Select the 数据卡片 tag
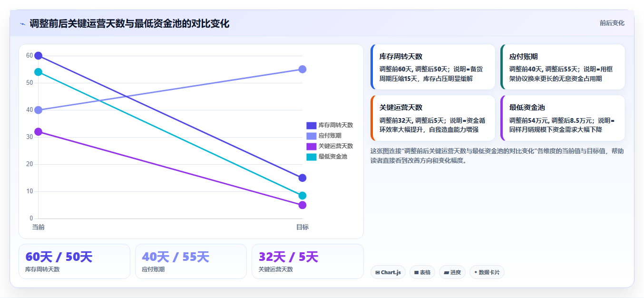 pos(487,272)
